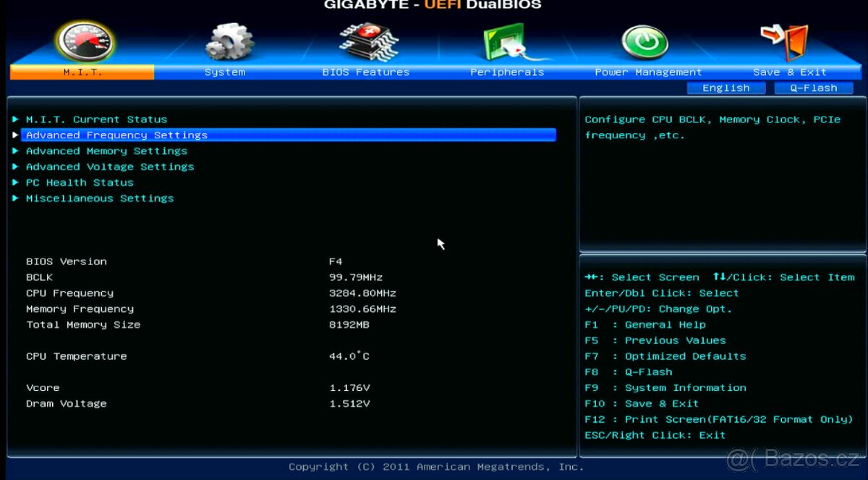Click the Dram Voltage value 1.512V

point(349,404)
